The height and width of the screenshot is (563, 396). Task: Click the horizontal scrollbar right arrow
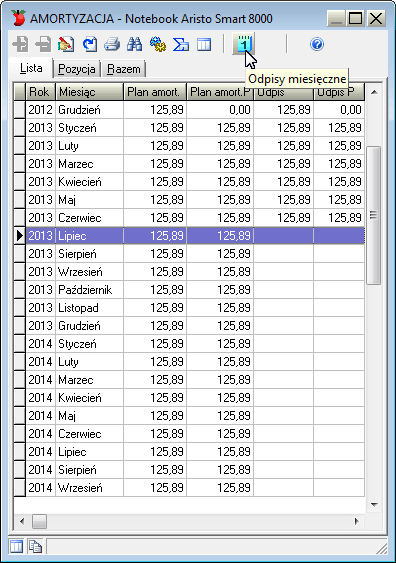point(357,521)
